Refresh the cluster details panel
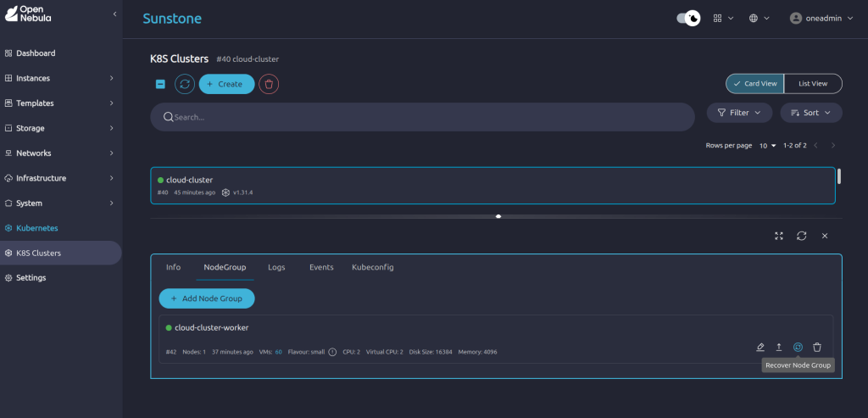868x418 pixels. [x=802, y=236]
